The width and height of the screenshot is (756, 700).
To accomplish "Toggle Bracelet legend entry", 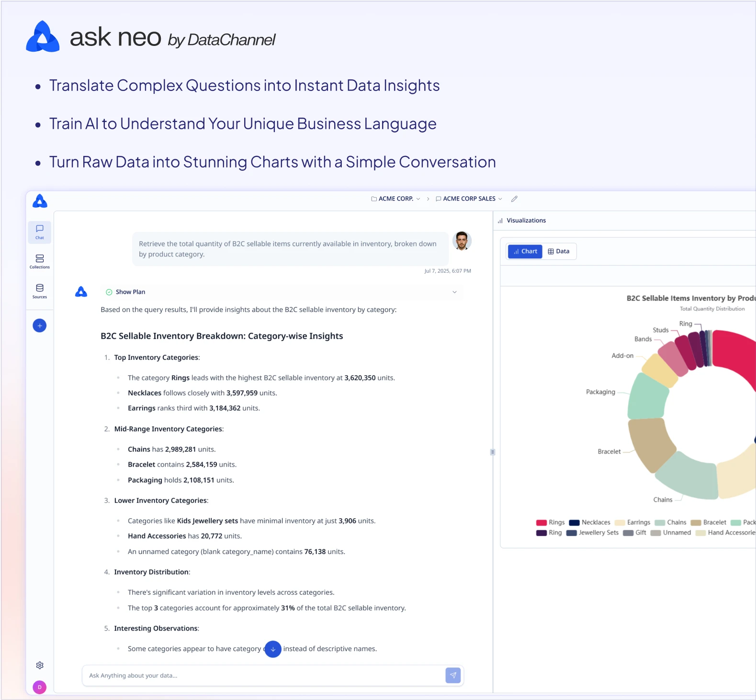I will click(709, 522).
